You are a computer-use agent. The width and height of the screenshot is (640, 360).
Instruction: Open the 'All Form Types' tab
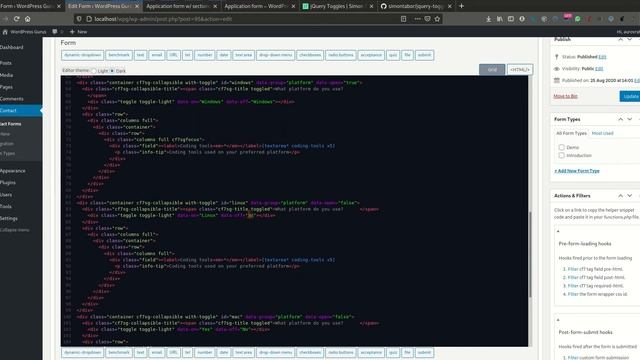[571, 133]
